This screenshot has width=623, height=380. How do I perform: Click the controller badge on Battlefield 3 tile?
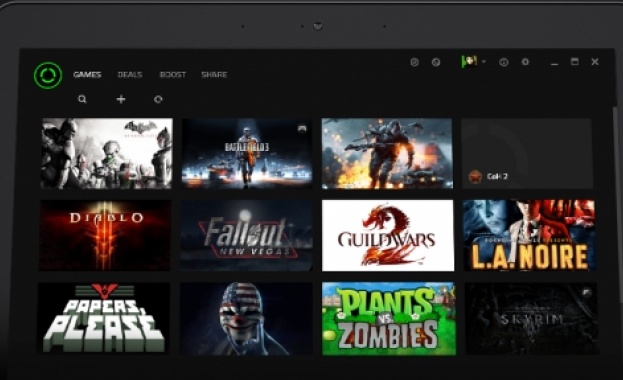pyautogui.click(x=302, y=129)
